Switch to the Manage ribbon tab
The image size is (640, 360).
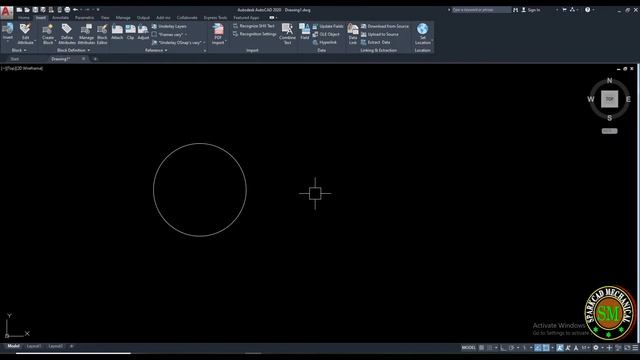(123, 18)
